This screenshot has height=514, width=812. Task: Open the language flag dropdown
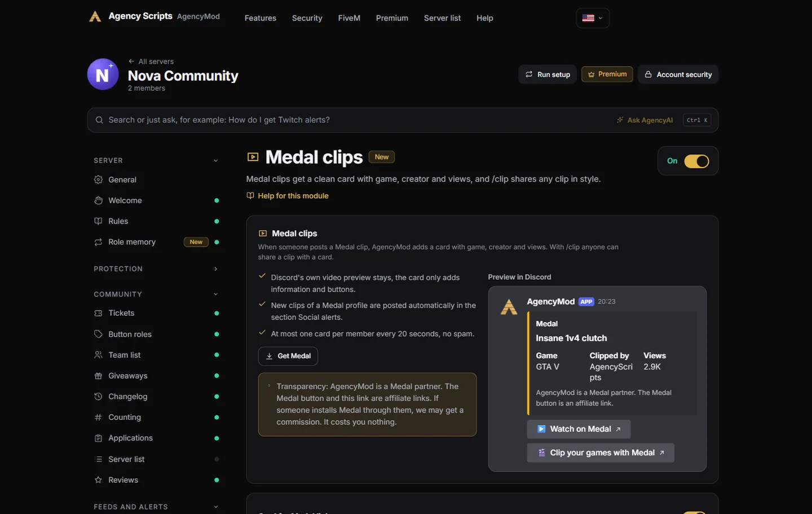click(x=593, y=18)
